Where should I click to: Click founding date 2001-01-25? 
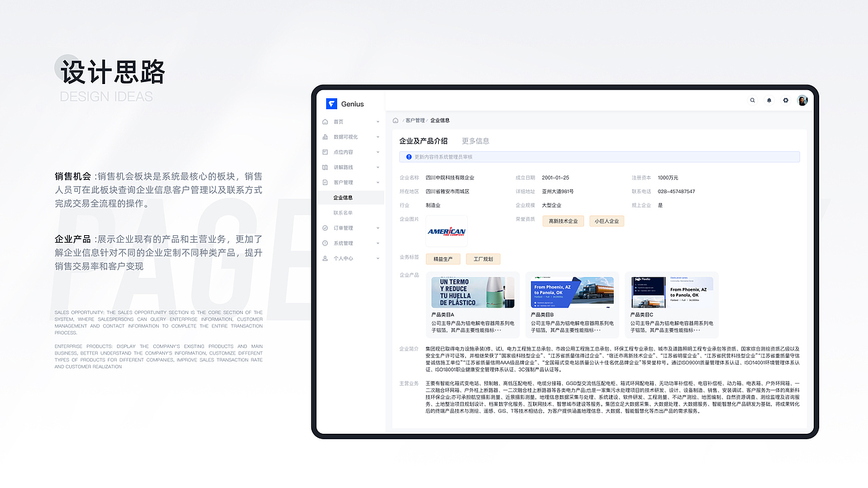point(555,178)
